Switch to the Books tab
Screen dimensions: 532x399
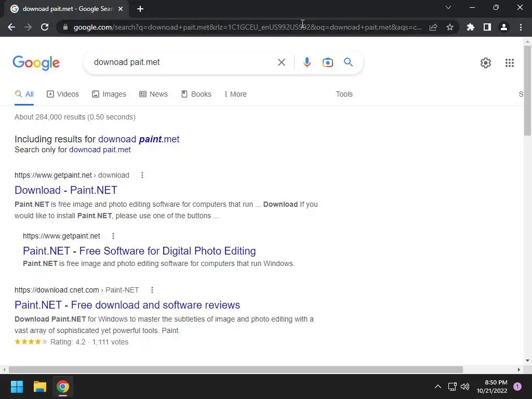tap(196, 95)
